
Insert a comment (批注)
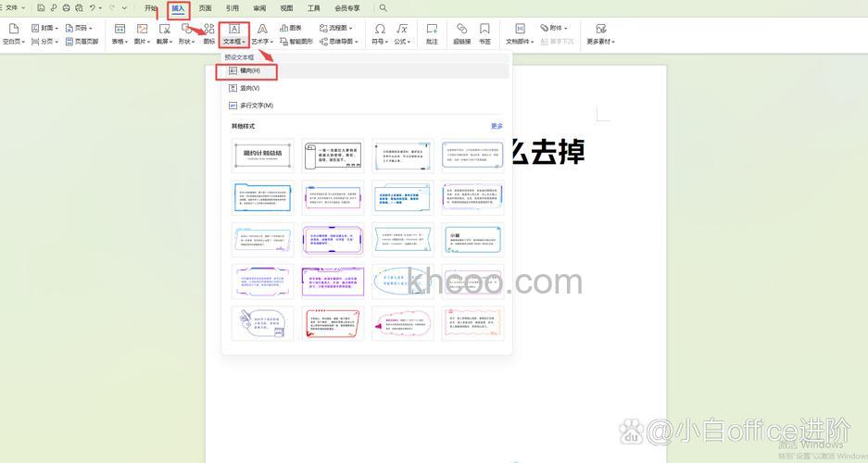tap(432, 33)
